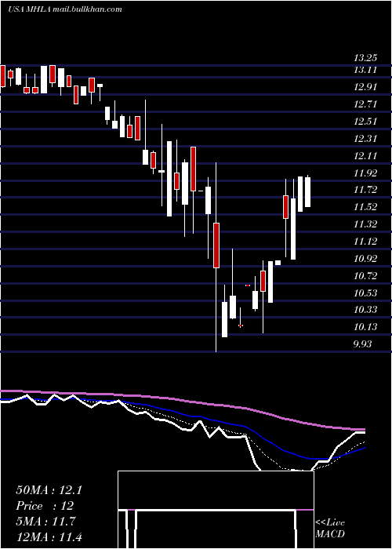The height and width of the screenshot is (549, 392).
Task: Click the USA MHLA mail.bullkhan.com header text
Action: 65,9
